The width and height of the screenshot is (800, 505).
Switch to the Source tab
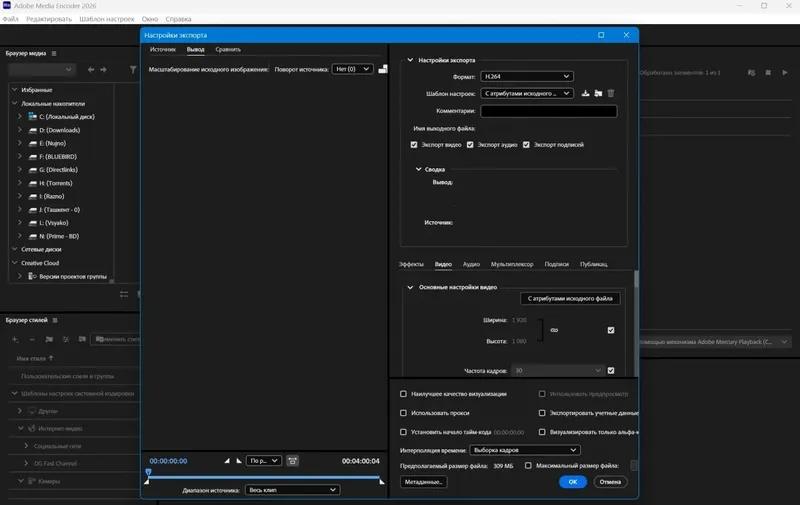click(163, 49)
